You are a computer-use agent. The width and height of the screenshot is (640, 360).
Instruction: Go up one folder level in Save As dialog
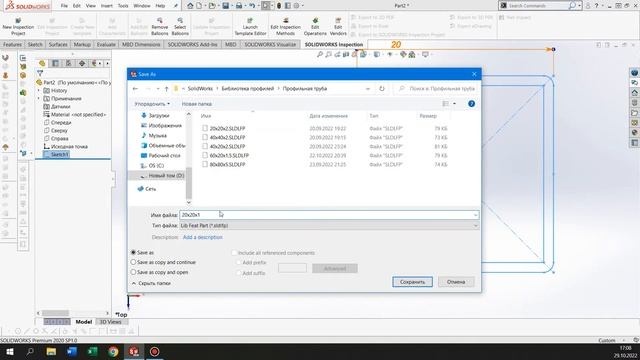(x=167, y=89)
